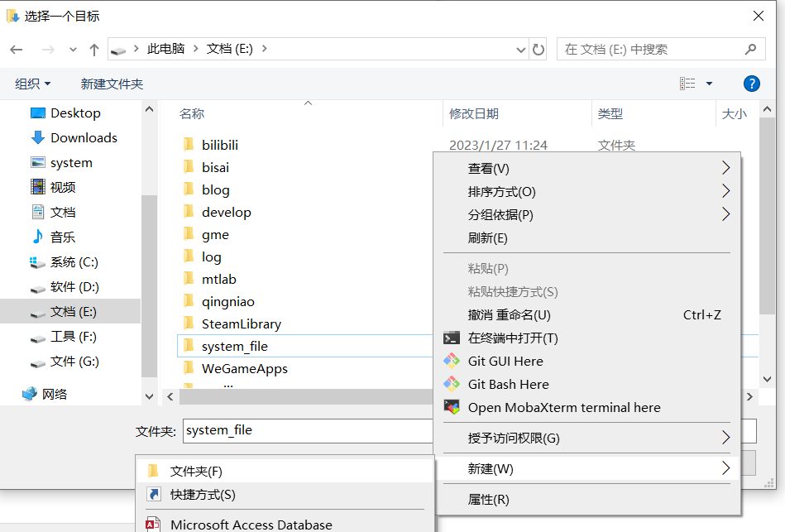Open the 组织 dropdown menu
Image resolution: width=785 pixels, height=532 pixels.
[x=33, y=84]
